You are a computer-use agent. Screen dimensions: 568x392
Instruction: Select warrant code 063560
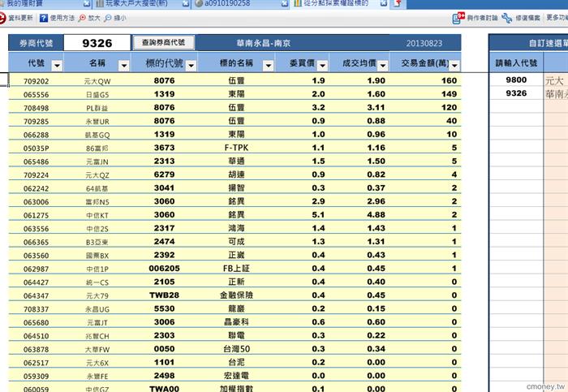coord(36,256)
